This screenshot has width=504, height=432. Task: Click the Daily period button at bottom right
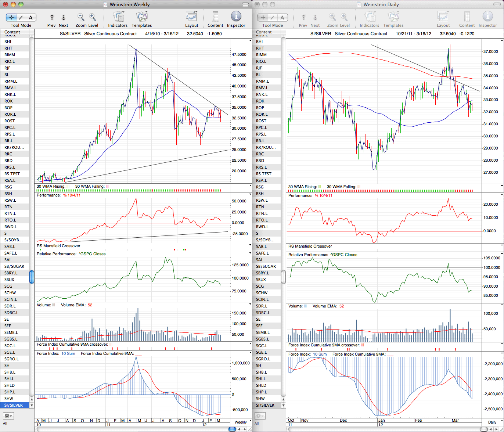pos(492,422)
